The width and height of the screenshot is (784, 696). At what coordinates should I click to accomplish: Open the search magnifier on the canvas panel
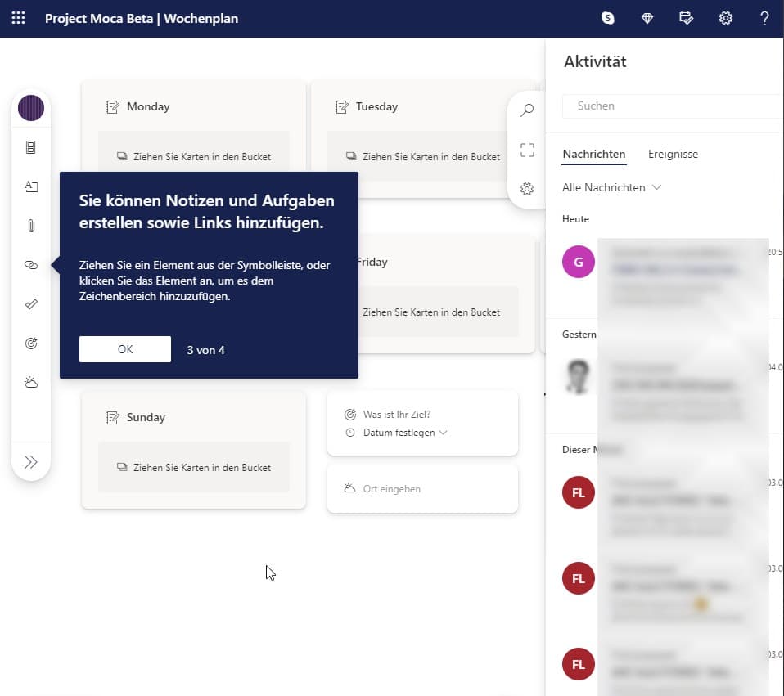(x=526, y=109)
